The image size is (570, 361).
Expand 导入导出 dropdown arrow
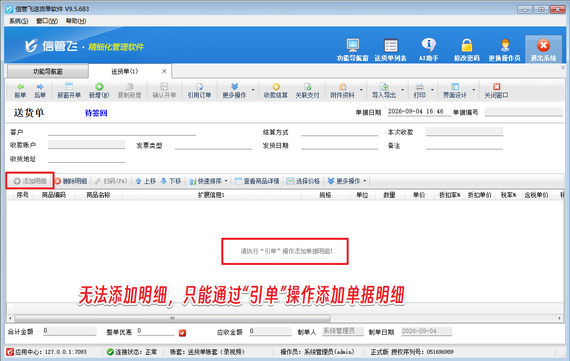(x=402, y=90)
